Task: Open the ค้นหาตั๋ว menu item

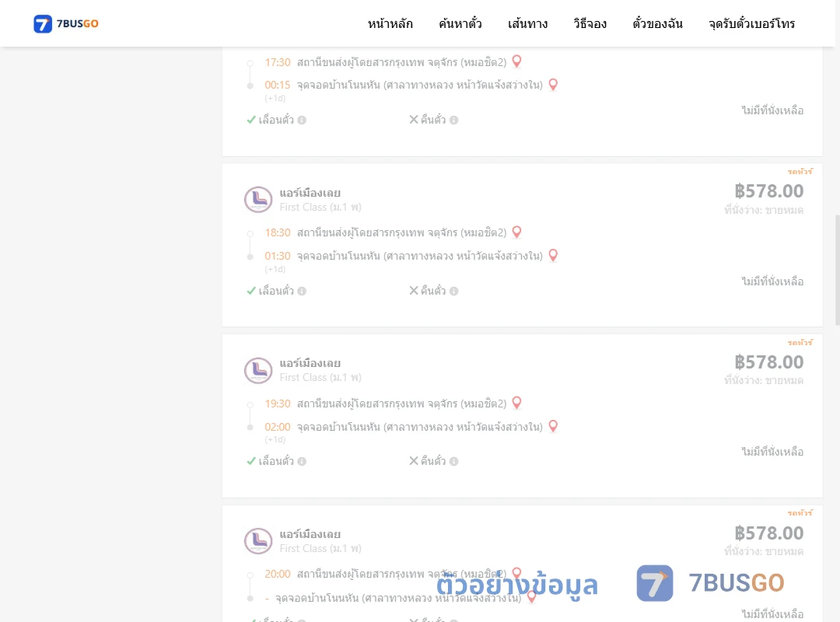Action: pyautogui.click(x=460, y=23)
